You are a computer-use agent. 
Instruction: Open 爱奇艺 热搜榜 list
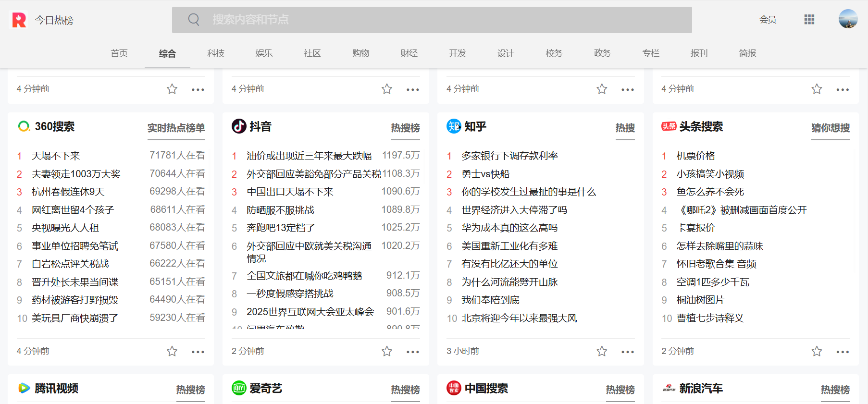click(x=405, y=390)
